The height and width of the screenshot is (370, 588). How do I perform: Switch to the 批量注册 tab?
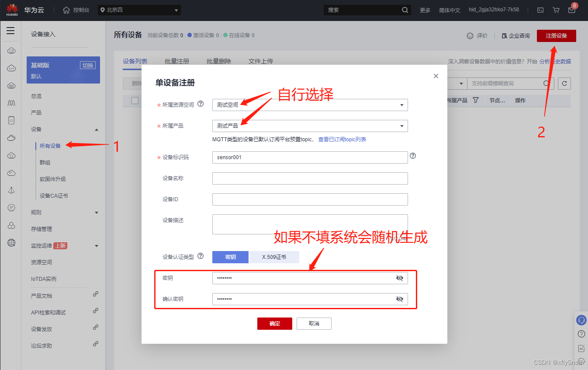click(x=177, y=61)
